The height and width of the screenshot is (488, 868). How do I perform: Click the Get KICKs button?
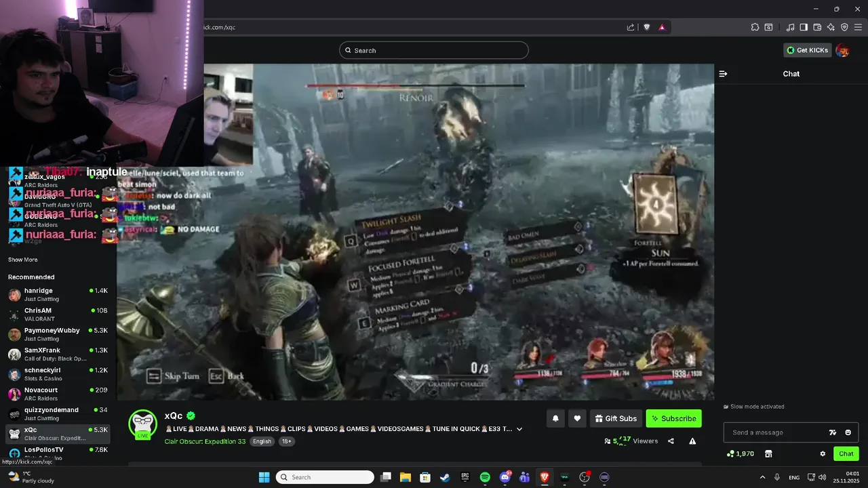pyautogui.click(x=808, y=50)
